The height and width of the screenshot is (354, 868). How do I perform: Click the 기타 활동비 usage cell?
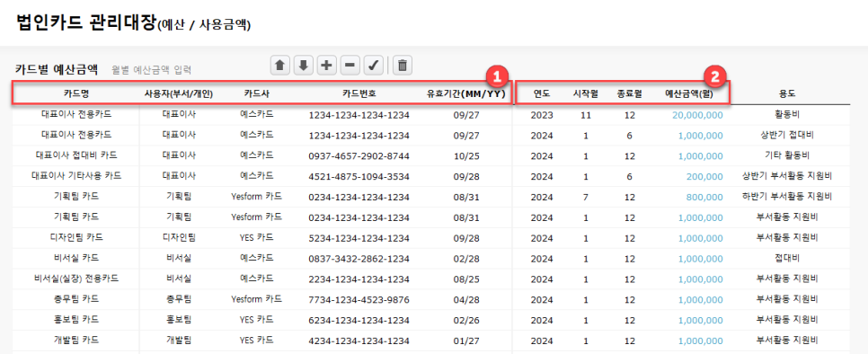(x=787, y=155)
